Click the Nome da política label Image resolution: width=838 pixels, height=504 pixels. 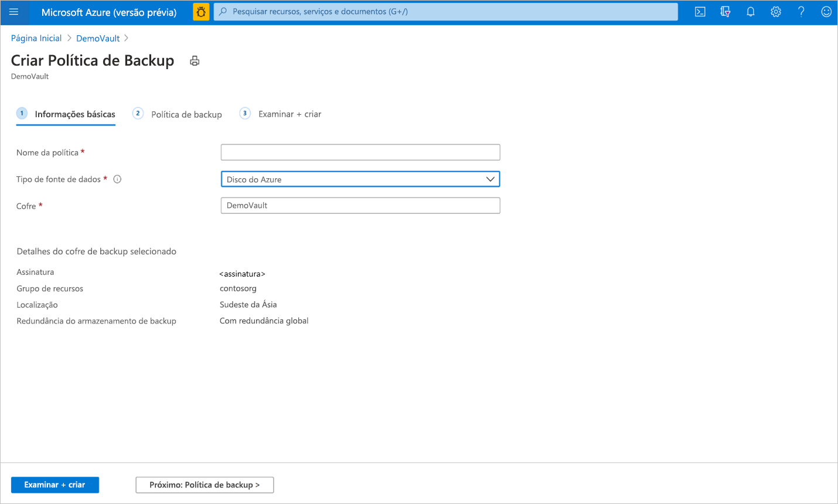(47, 152)
